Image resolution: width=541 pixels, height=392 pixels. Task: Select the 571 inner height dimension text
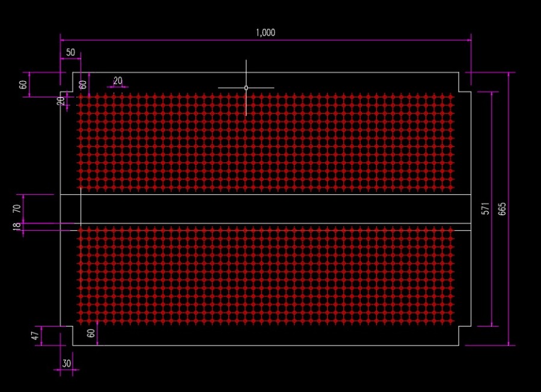click(485, 209)
